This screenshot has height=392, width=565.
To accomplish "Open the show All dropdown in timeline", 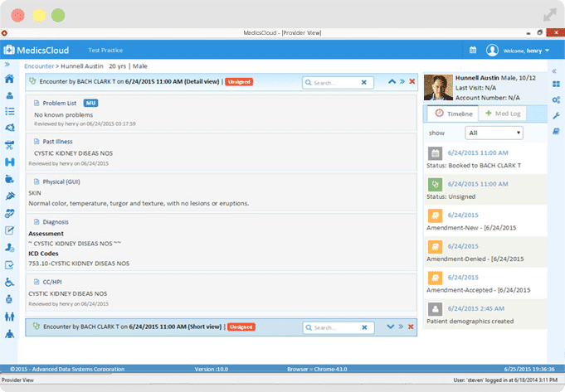I will pyautogui.click(x=494, y=133).
